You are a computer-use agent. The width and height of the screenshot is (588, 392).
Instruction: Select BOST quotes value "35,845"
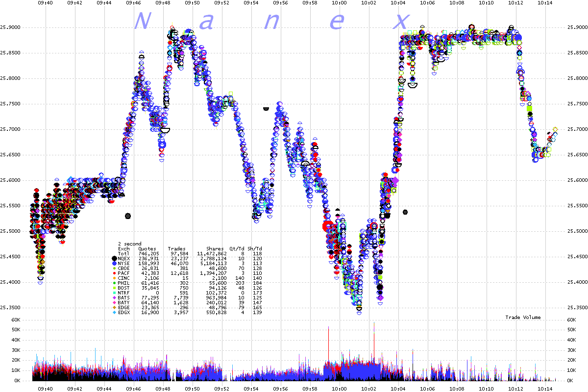coord(150,288)
